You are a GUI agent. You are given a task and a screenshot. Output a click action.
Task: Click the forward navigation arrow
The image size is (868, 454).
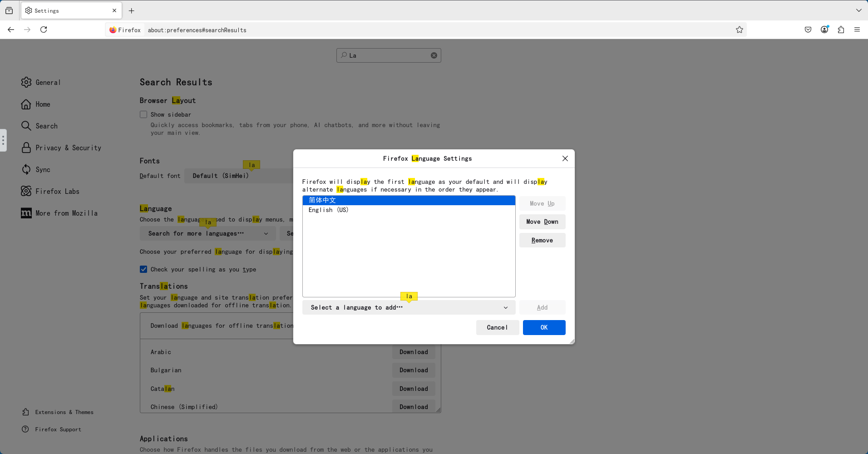pos(27,30)
